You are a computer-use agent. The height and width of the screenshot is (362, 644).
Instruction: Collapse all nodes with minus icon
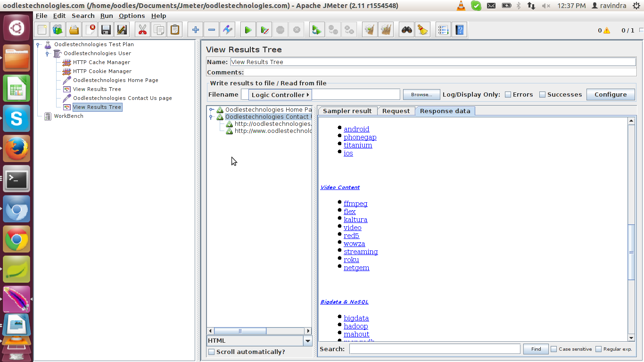tap(212, 30)
